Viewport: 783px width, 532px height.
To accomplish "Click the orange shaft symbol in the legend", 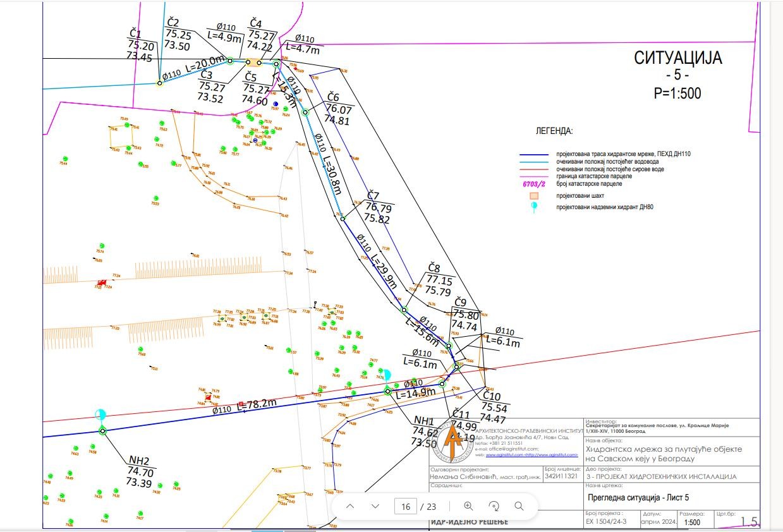I will 533,195.
